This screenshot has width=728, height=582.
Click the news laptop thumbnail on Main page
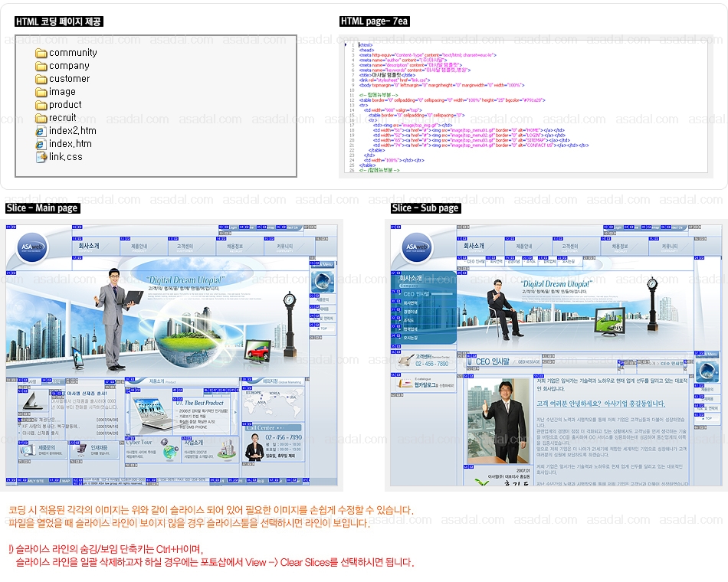[x=33, y=401]
